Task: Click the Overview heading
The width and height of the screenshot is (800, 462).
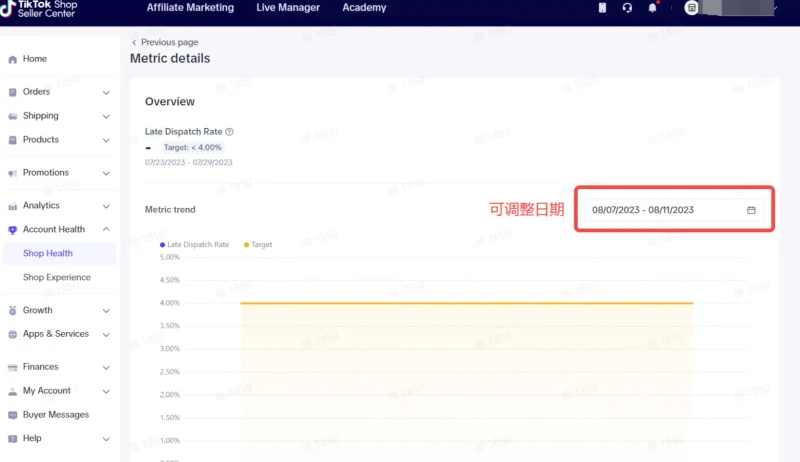Action: pos(170,101)
